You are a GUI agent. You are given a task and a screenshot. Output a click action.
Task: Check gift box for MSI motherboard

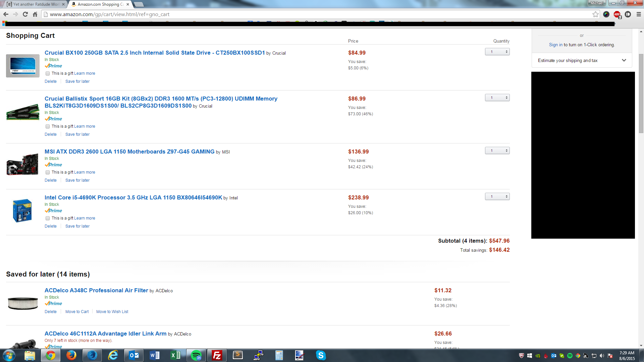click(x=48, y=172)
